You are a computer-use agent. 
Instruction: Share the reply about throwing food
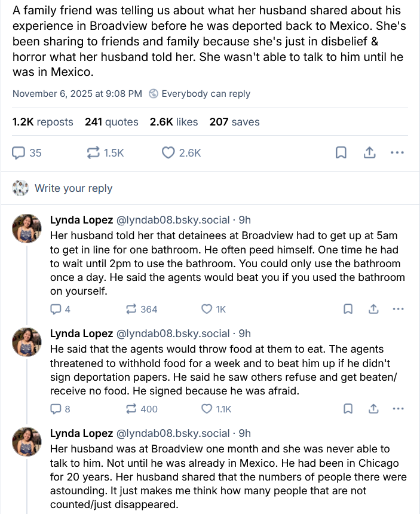[x=373, y=409]
